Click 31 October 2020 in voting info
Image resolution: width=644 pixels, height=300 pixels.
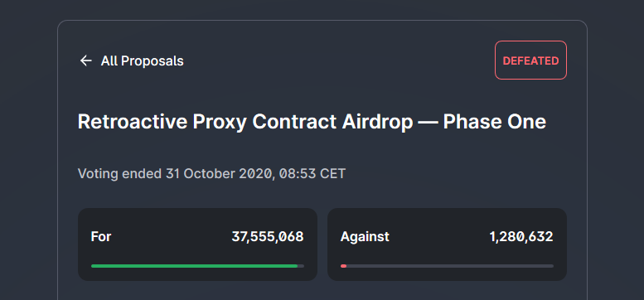(219, 173)
